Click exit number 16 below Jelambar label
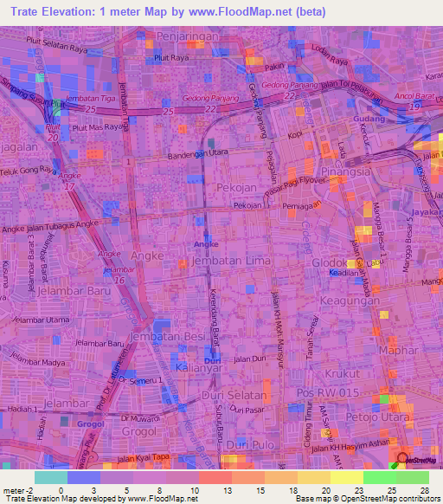Screen dimensions: 443x504 [x=119, y=280]
